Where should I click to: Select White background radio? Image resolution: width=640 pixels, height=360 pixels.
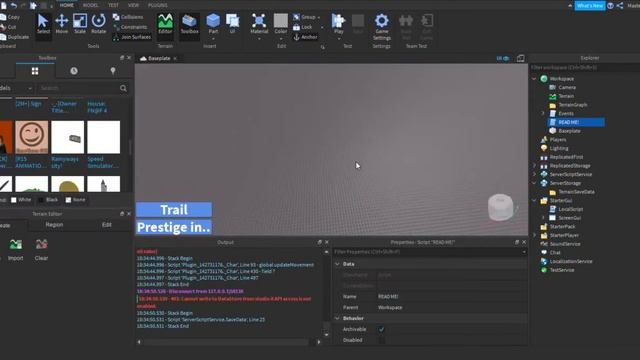[14, 200]
